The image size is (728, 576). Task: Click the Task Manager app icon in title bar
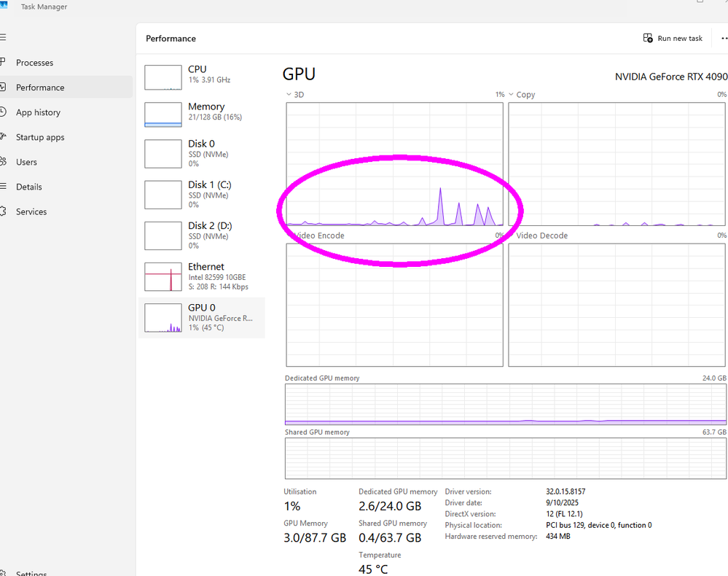tap(4, 4)
